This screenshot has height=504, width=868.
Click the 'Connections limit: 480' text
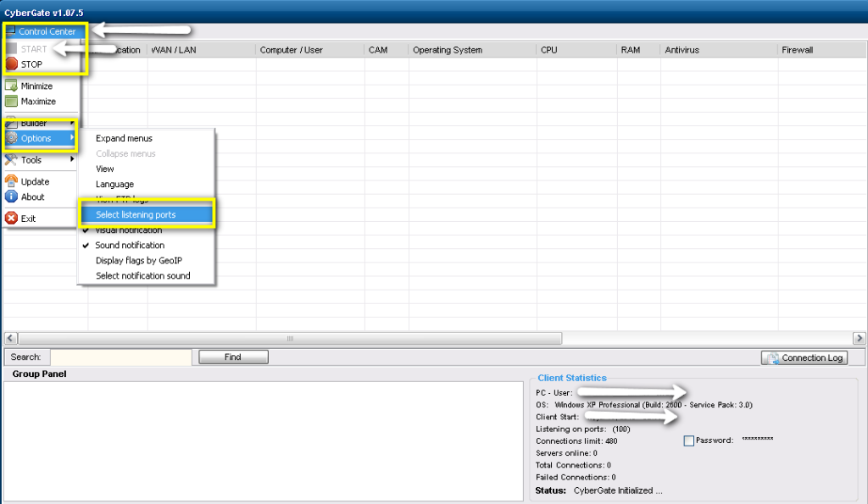[576, 441]
